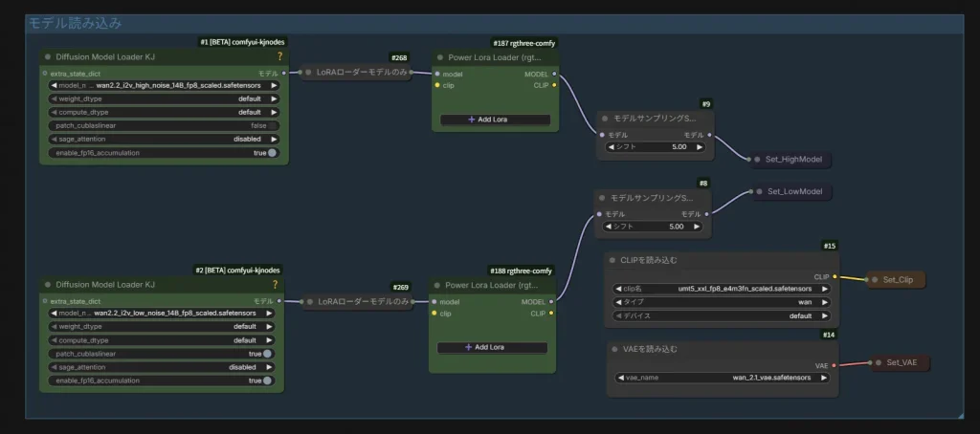Click the help question mark on node #1
Viewport: 980px width, 434px height.
tap(279, 56)
